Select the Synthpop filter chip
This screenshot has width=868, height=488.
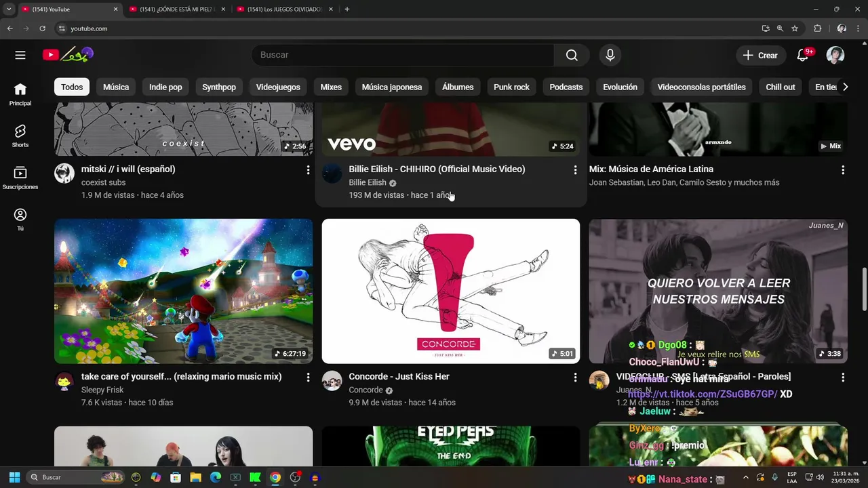pyautogui.click(x=219, y=87)
